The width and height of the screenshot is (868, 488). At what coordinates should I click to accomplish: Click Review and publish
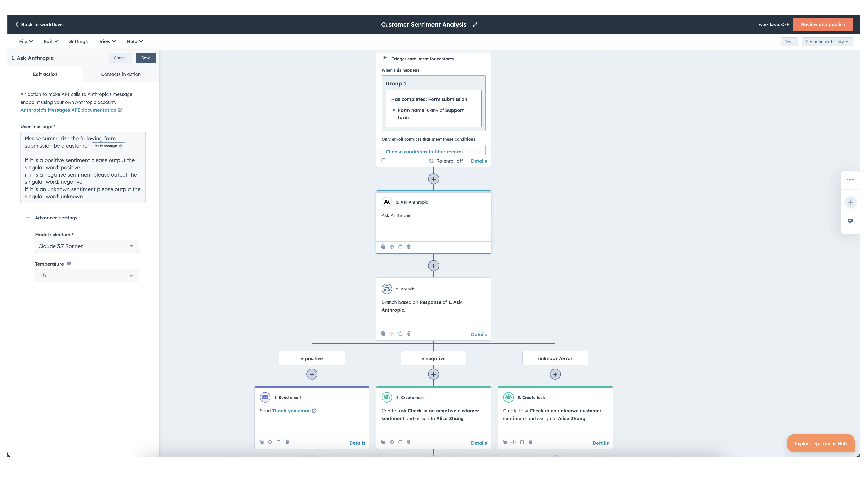(823, 25)
